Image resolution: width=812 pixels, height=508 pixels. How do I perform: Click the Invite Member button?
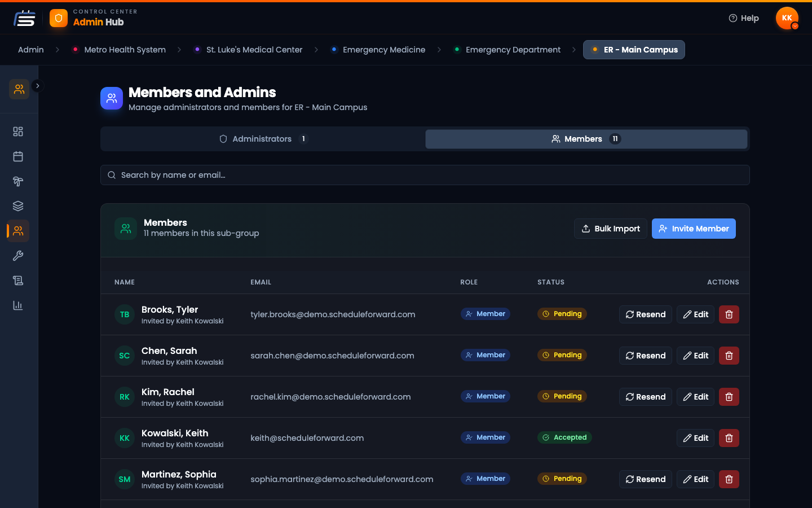point(694,229)
